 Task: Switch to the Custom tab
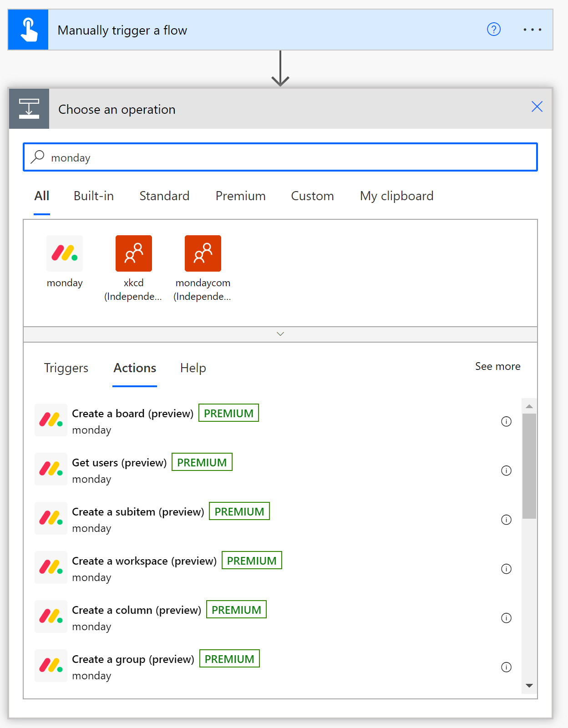coord(312,196)
